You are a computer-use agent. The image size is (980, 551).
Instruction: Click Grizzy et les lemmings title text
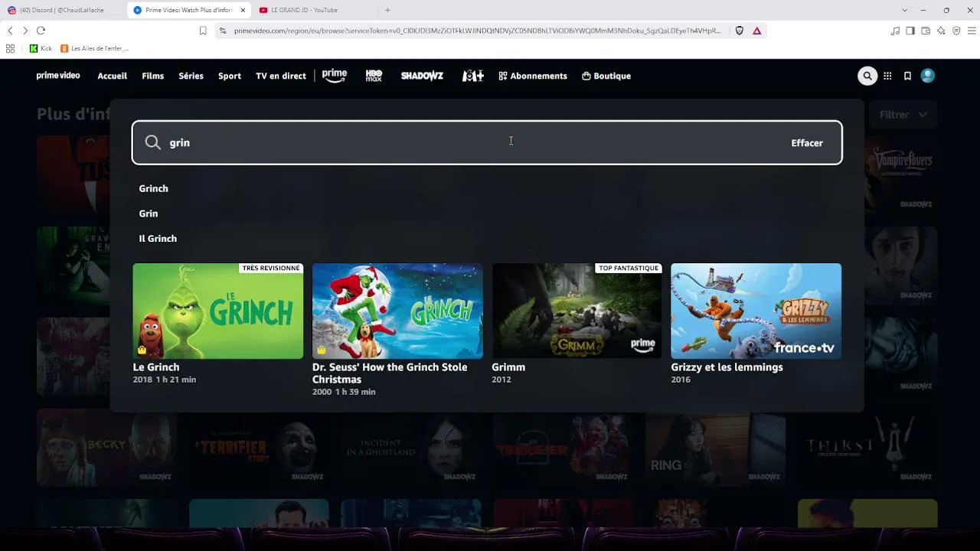coord(727,367)
